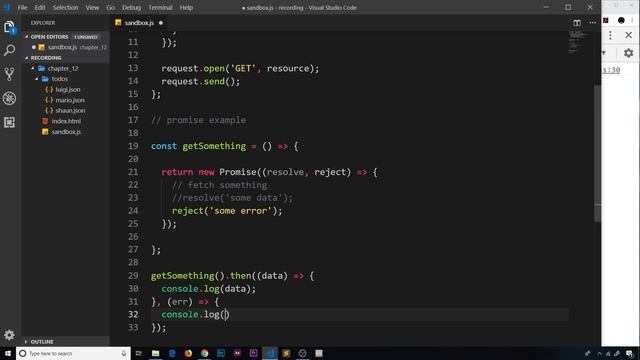Image resolution: width=640 pixels, height=360 pixels.
Task: Open the Explorer view in activity bar
Action: click(9, 27)
